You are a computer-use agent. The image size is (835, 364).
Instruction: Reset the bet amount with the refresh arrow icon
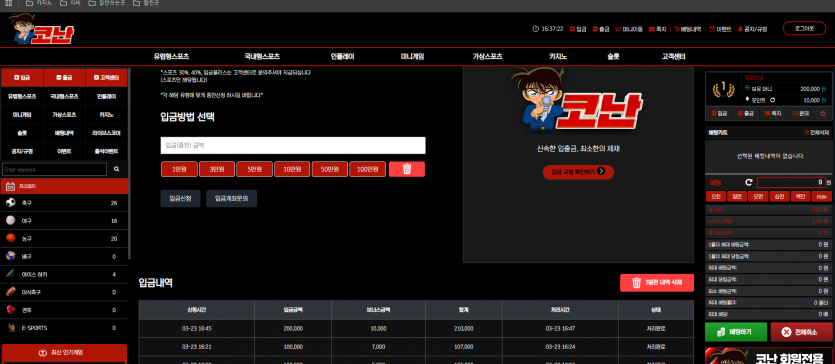point(749,182)
